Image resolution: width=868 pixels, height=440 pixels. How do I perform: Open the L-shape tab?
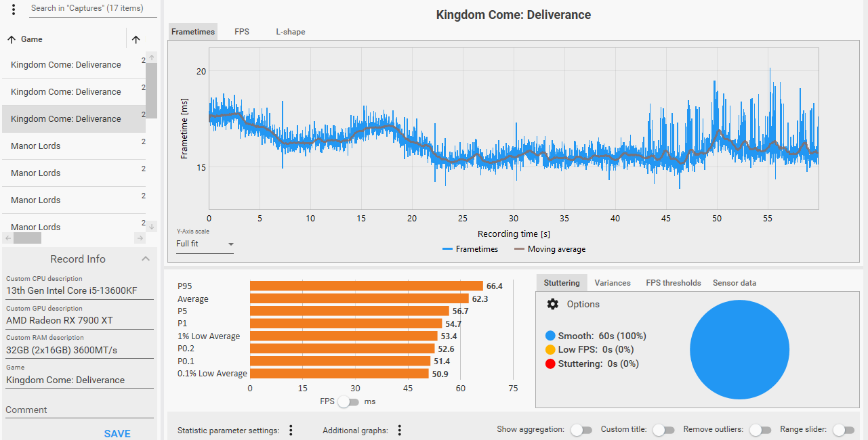point(291,32)
